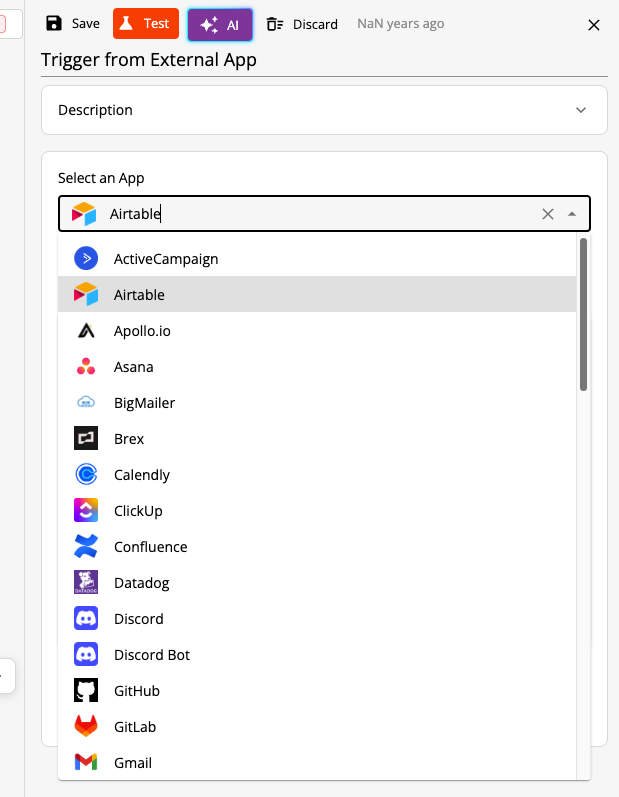Choose GitLab from the list
This screenshot has width=619, height=797.
(x=317, y=727)
